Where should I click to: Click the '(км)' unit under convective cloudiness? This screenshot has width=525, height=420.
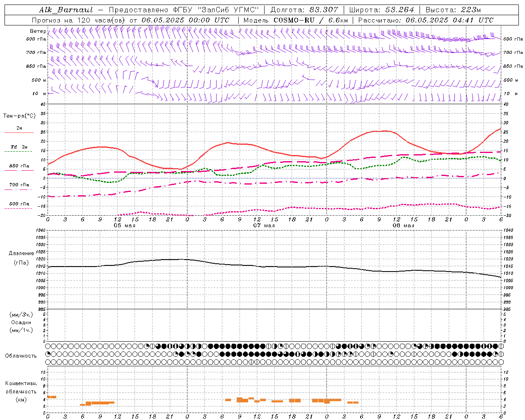(21, 399)
